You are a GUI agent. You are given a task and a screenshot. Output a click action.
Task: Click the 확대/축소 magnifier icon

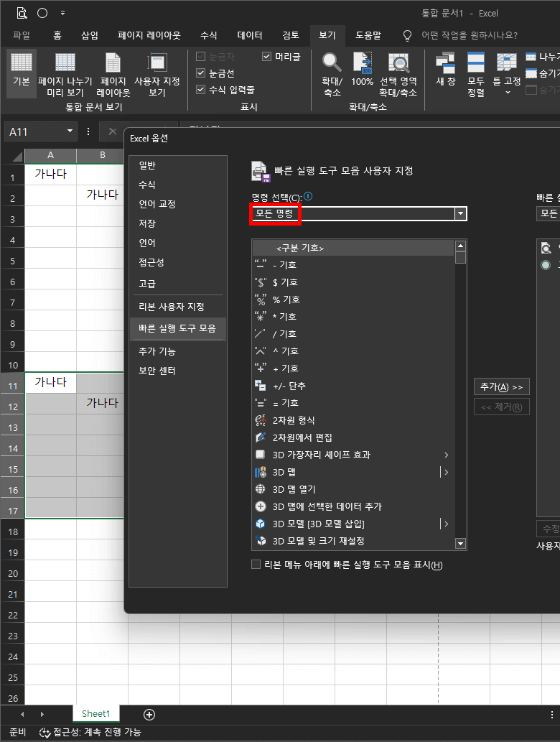point(332,62)
